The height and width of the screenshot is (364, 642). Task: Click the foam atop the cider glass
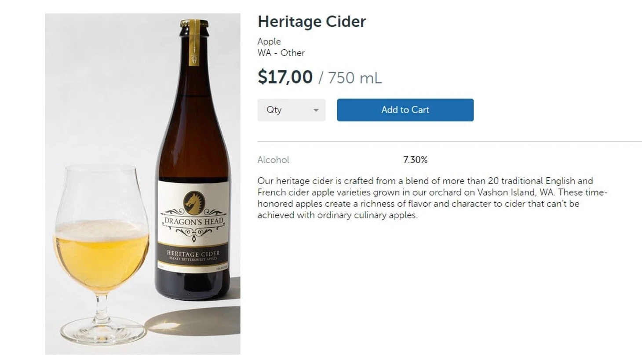101,229
